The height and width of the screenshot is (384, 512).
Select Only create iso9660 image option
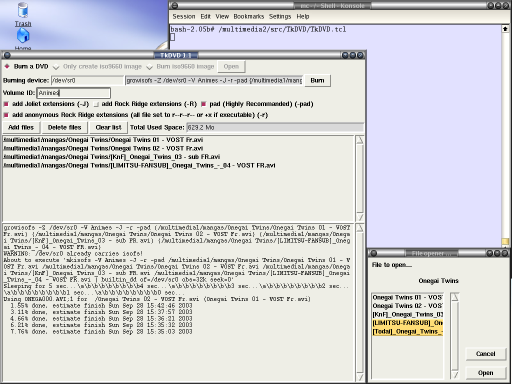coord(97,67)
